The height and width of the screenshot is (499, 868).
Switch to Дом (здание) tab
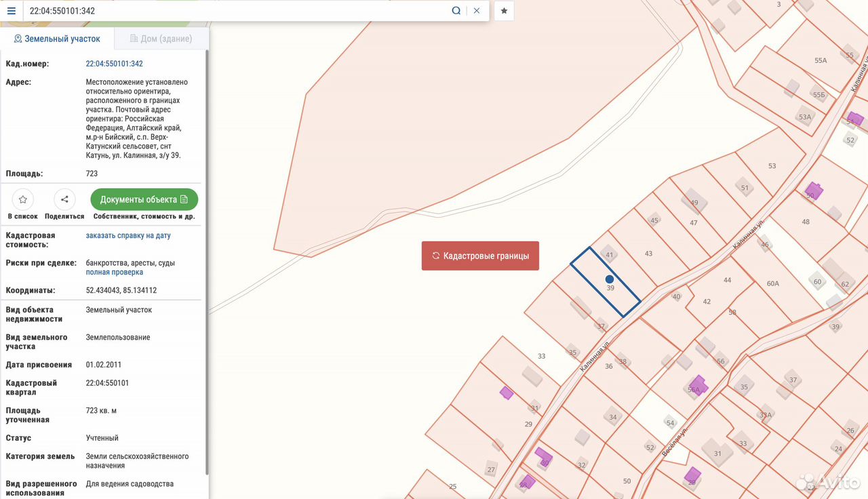(161, 39)
